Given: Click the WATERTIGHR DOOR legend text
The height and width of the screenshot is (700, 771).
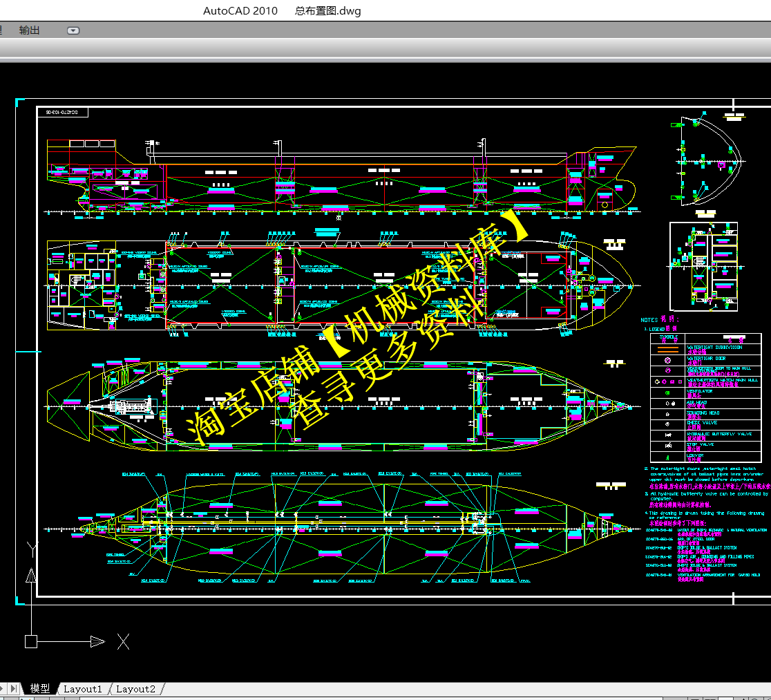Looking at the screenshot, I should (x=706, y=358).
